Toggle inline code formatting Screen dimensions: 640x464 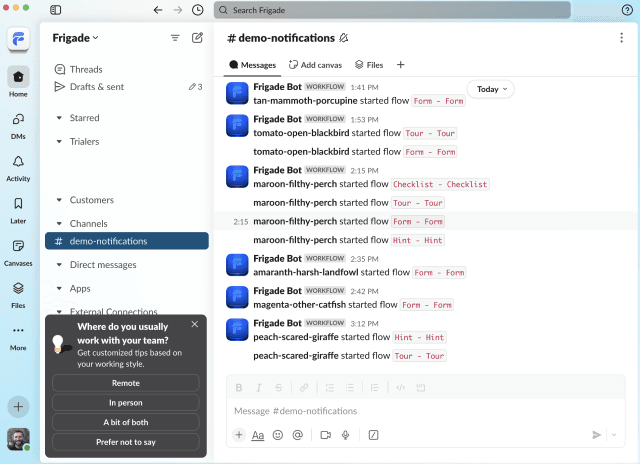point(400,387)
